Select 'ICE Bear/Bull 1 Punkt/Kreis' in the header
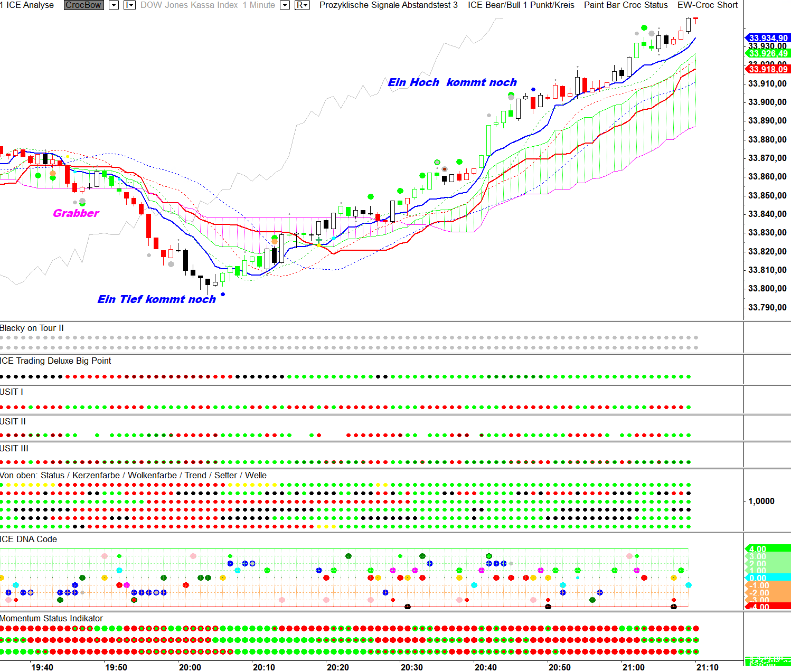The height and width of the screenshot is (672, 791). tap(521, 5)
